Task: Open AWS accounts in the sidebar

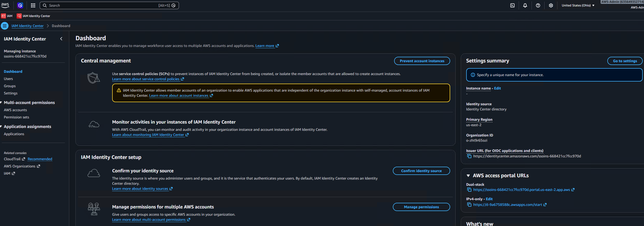Action: (x=15, y=110)
